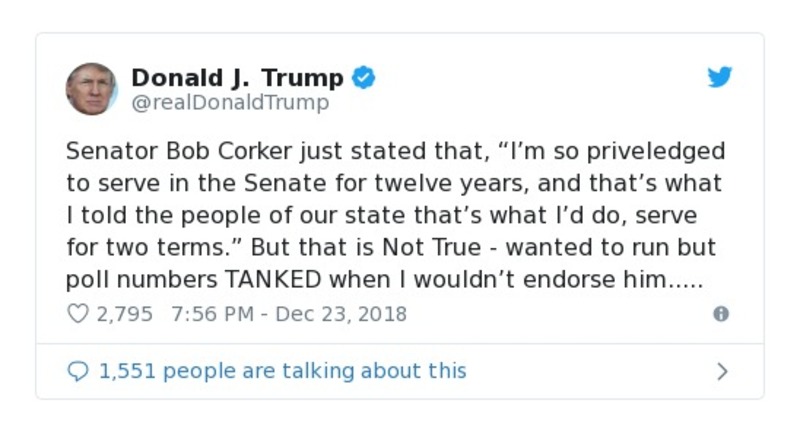Image resolution: width=800 pixels, height=432 pixels.
Task: Click the misspelled word "priveledged"
Action: pyautogui.click(x=653, y=151)
